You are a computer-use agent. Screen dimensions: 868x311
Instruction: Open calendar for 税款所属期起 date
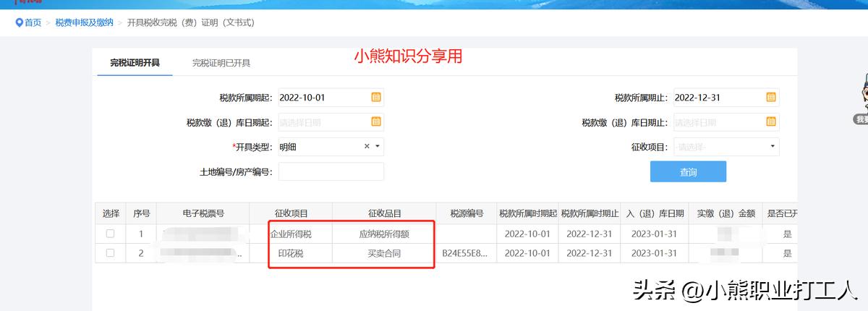pyautogui.click(x=376, y=97)
